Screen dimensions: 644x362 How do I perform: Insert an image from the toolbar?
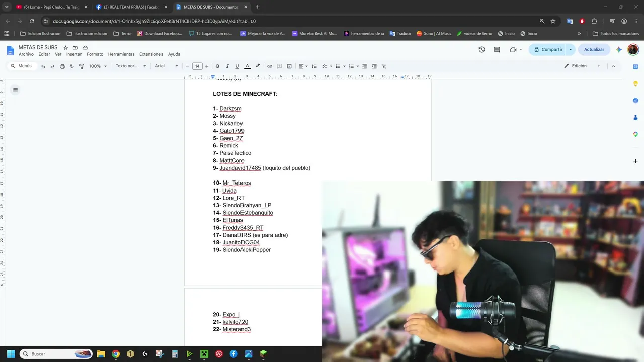coord(289,66)
